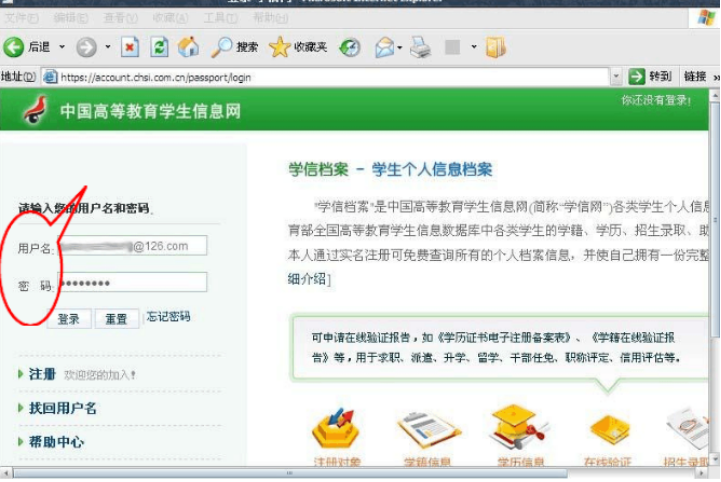721x482 pixels.
Task: Open Favorites (收藏夹) star button
Action: coord(298,47)
